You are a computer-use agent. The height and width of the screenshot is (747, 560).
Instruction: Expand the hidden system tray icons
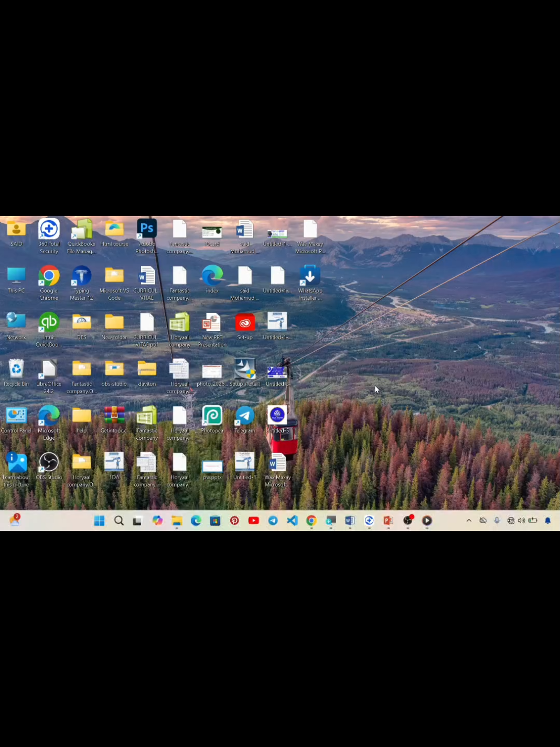[469, 521]
